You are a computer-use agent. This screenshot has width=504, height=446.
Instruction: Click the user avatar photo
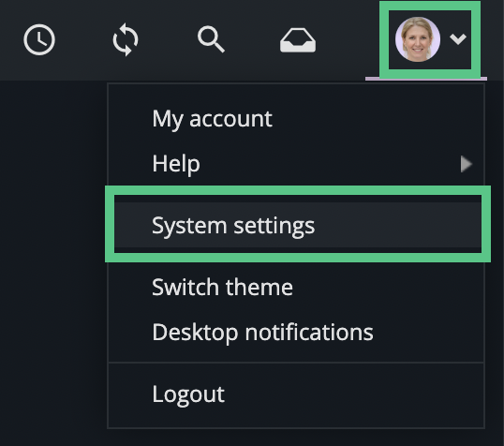click(x=418, y=39)
